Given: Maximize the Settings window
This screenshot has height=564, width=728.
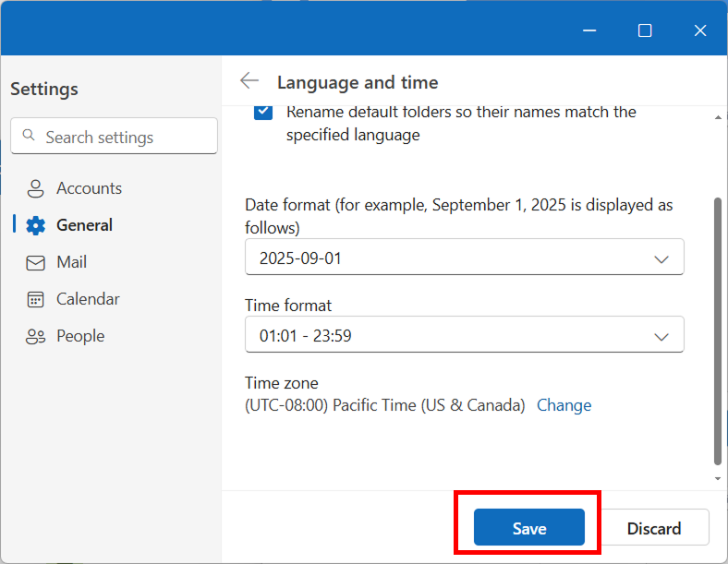Looking at the screenshot, I should [645, 30].
